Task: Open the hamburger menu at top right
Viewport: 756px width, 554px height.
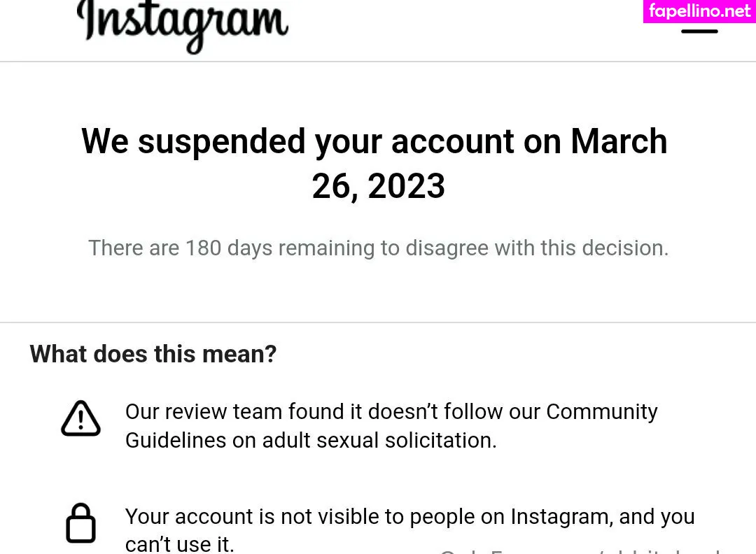Action: [x=699, y=31]
